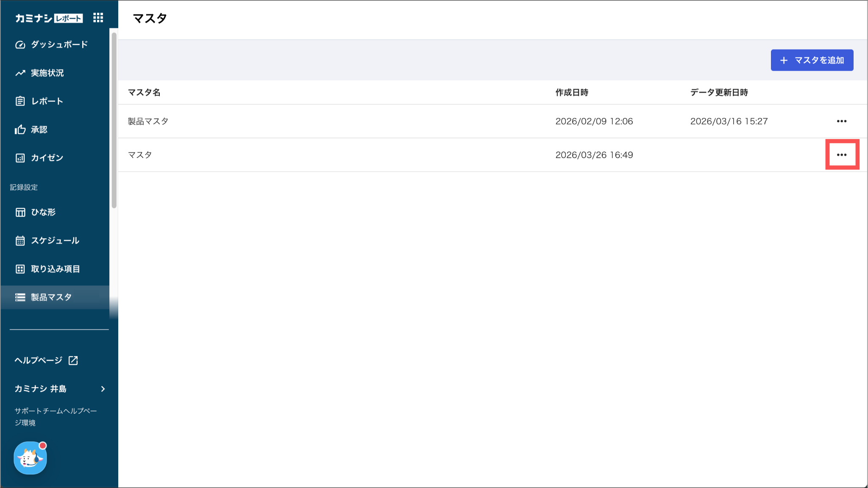Click the レポート clipboard icon
Screen dimensions: 868x488
pos(20,101)
